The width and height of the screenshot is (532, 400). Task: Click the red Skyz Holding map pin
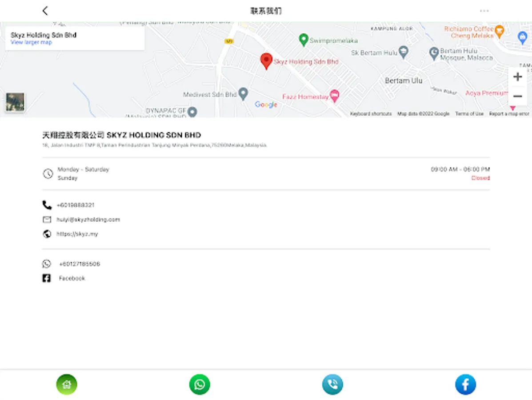point(266,61)
